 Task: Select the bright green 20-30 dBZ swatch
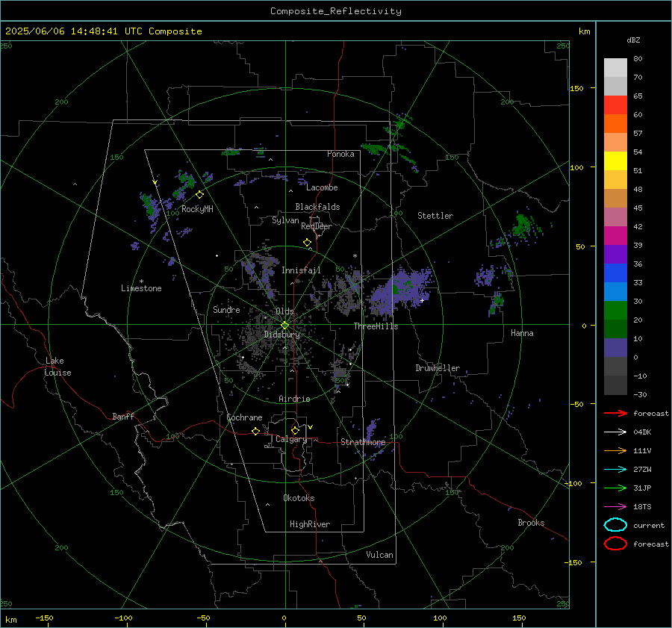pyautogui.click(x=615, y=310)
